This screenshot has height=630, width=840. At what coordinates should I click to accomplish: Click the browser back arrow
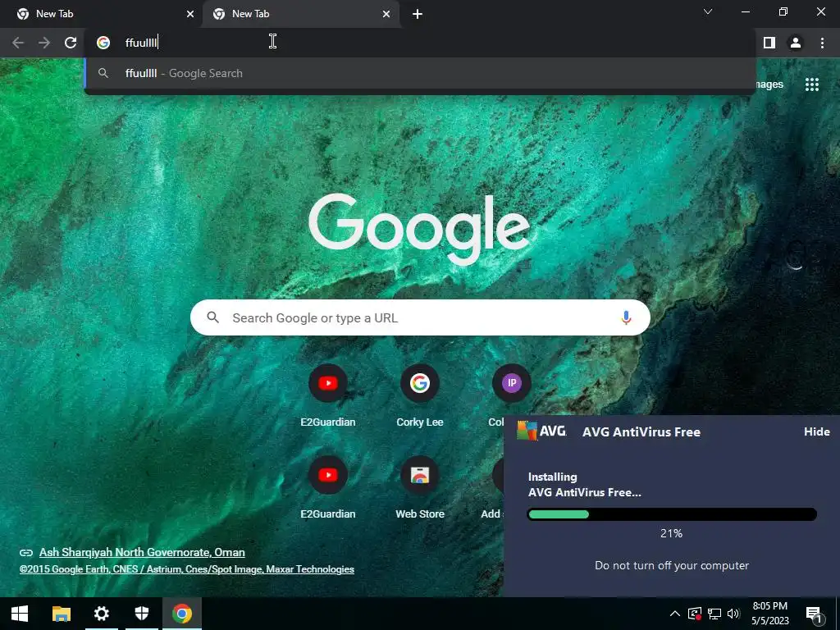pyautogui.click(x=18, y=43)
